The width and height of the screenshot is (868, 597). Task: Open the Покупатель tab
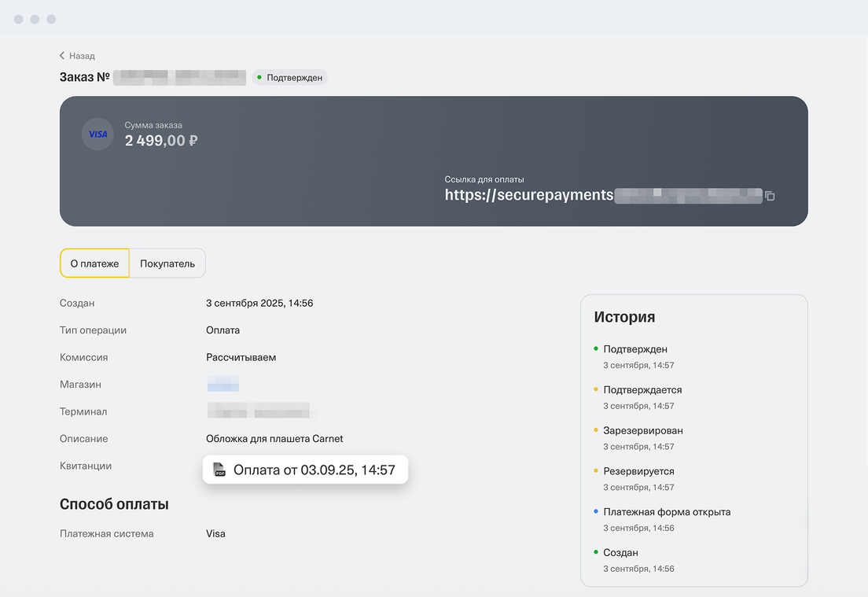point(167,263)
